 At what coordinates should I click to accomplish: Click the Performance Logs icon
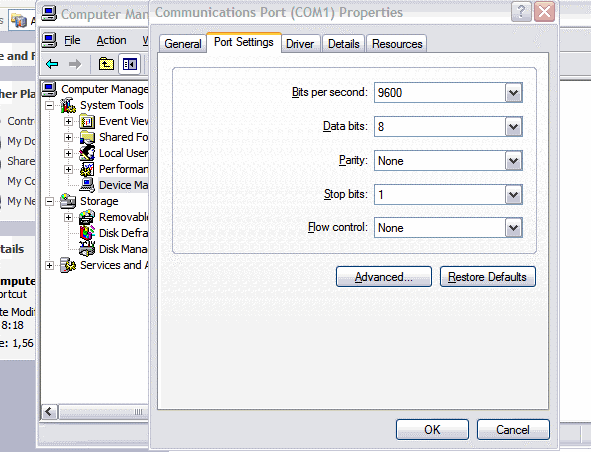pos(87,169)
